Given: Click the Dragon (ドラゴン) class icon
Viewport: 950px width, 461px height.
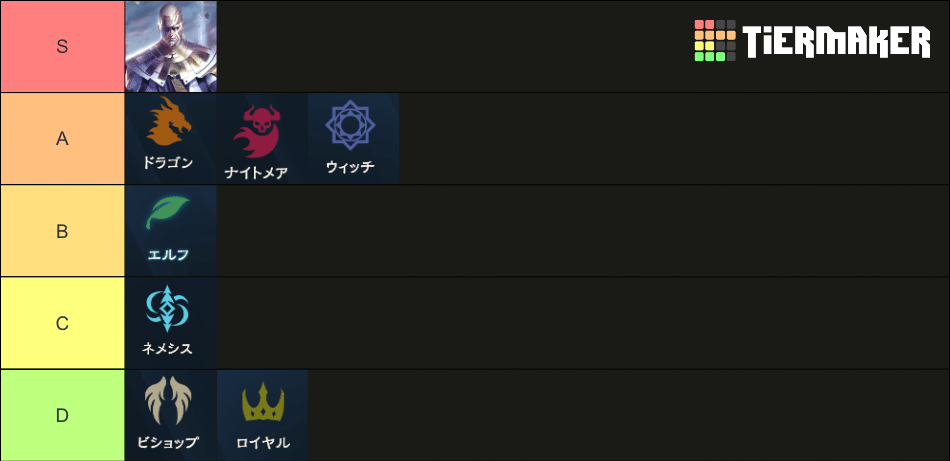Looking at the screenshot, I should tap(170, 138).
